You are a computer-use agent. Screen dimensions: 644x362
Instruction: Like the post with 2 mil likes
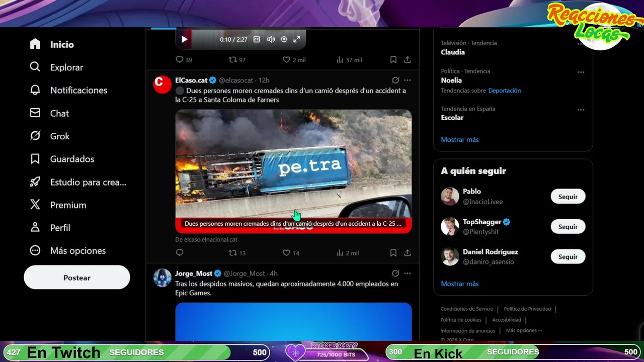coord(294,60)
